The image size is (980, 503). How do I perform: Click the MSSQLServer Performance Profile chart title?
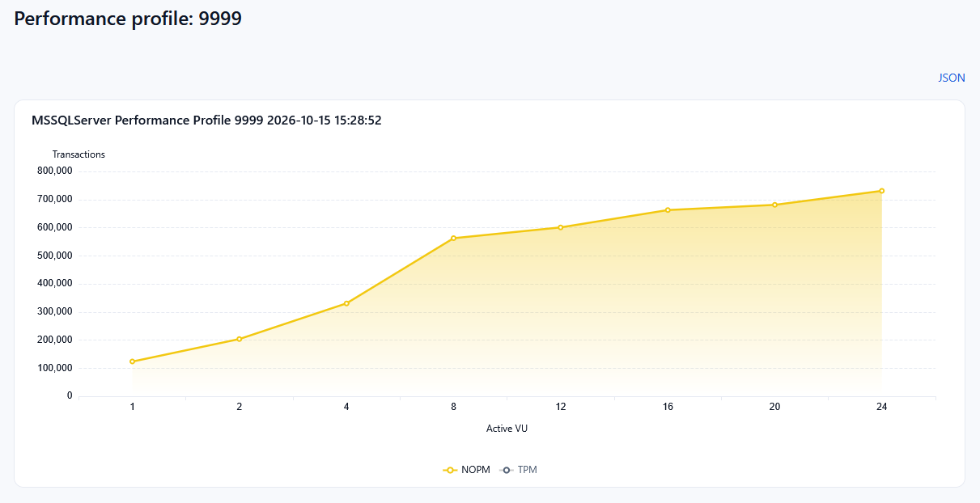click(x=206, y=120)
